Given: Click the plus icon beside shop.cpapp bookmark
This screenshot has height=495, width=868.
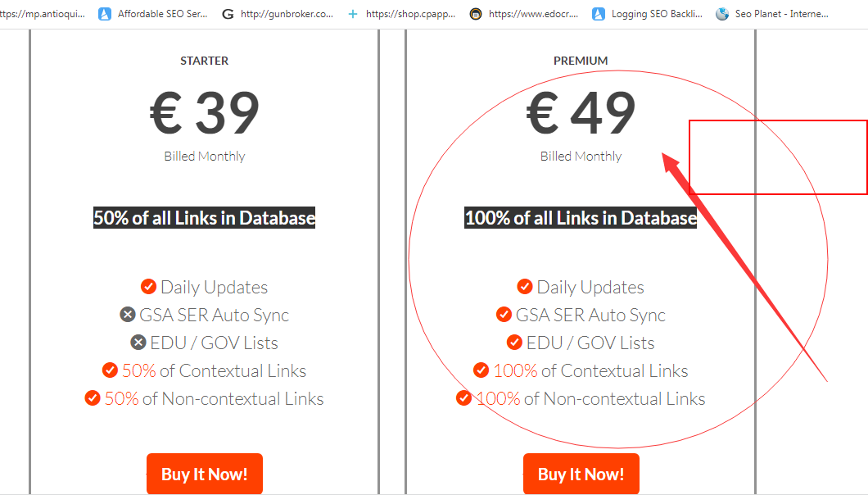Looking at the screenshot, I should click(353, 14).
